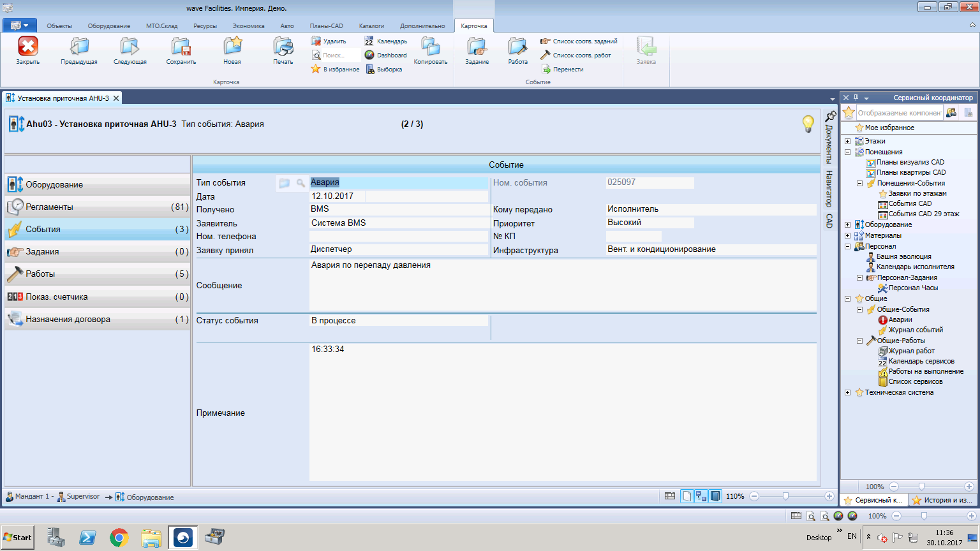This screenshot has height=551, width=980.
Task: Switch to the Оборудование ribbon tab
Action: 109,26
